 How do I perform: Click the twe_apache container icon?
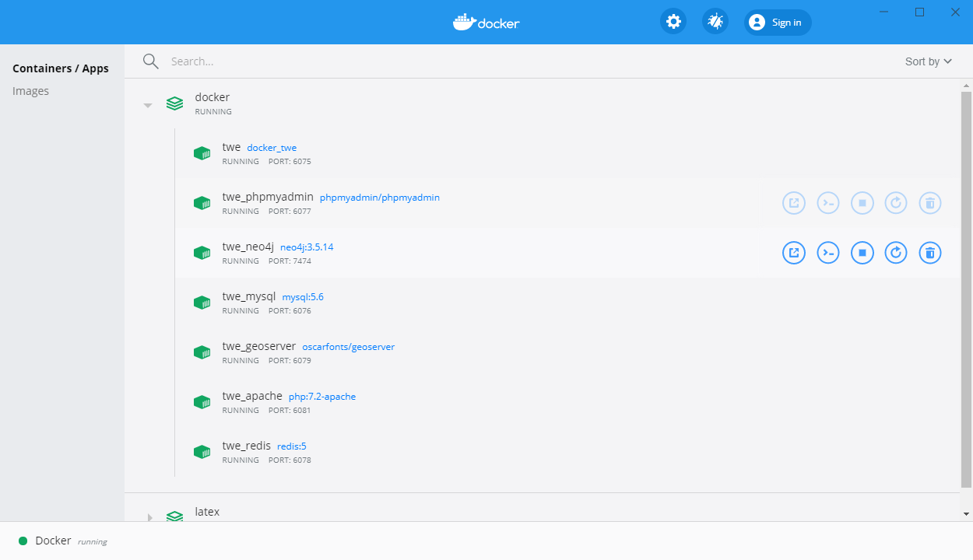click(202, 402)
